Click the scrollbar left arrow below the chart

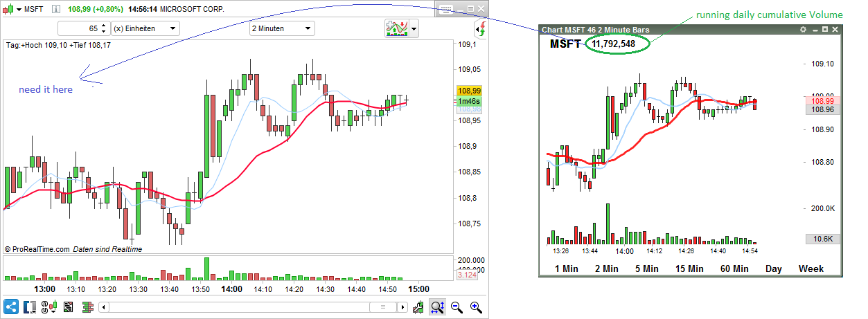pos(104,307)
